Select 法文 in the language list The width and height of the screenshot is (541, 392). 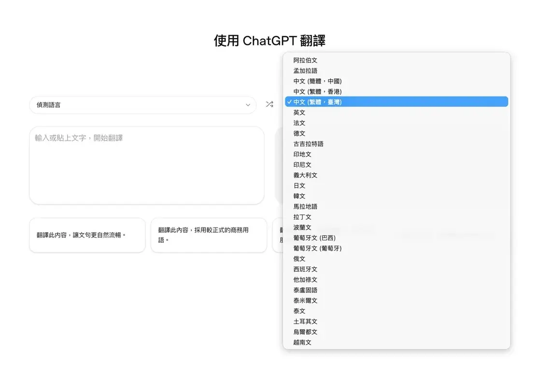click(x=397, y=123)
